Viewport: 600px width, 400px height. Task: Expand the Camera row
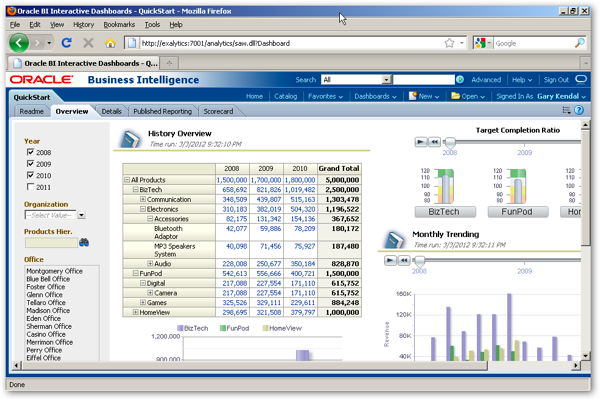click(150, 293)
